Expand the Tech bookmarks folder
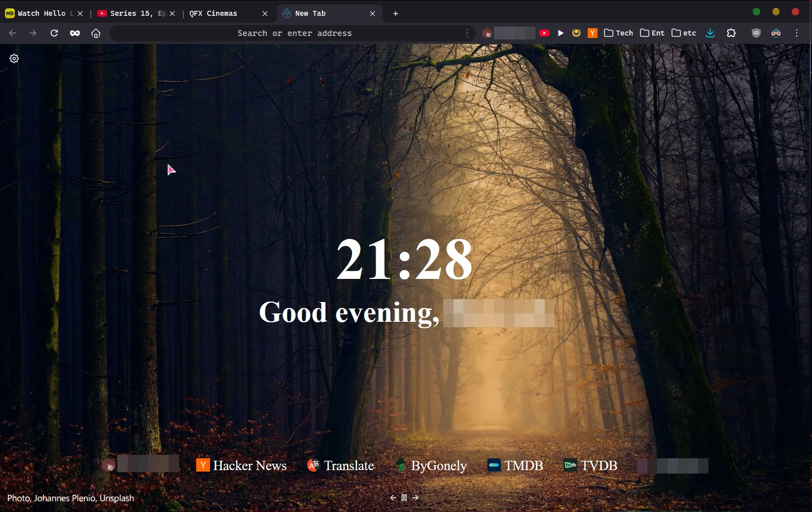Image resolution: width=812 pixels, height=512 pixels. [x=617, y=33]
